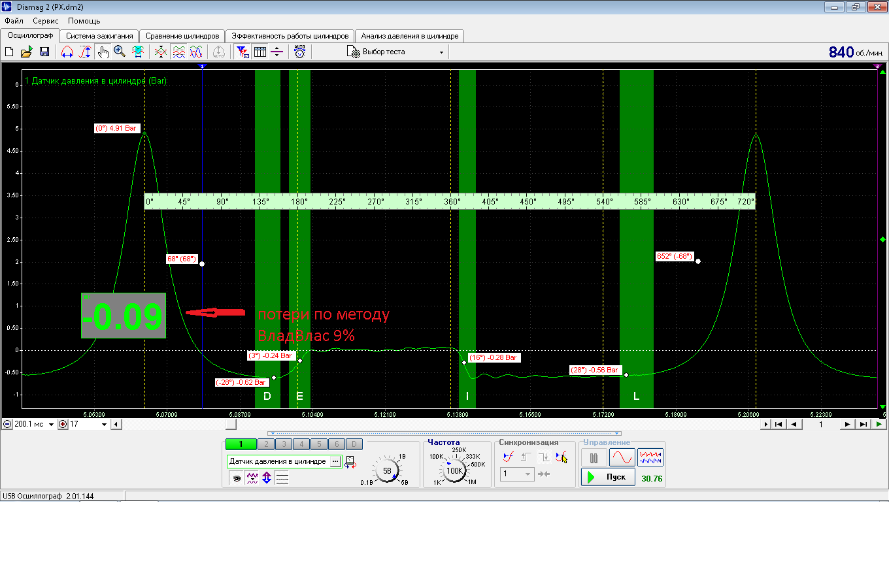Select the red horizontal measurement arc tool
The width and height of the screenshot is (889, 588).
(x=67, y=52)
